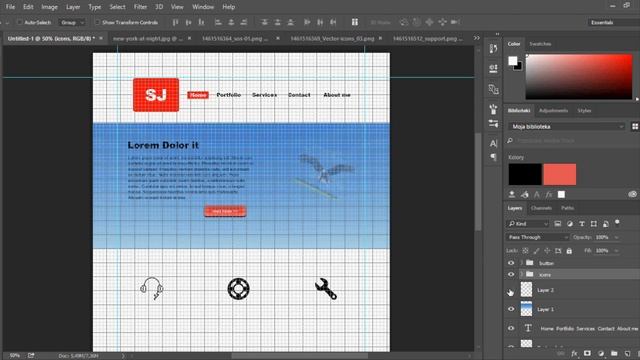Click the foreground color white swatch
Viewport: 640px width, 360px height.
click(513, 61)
